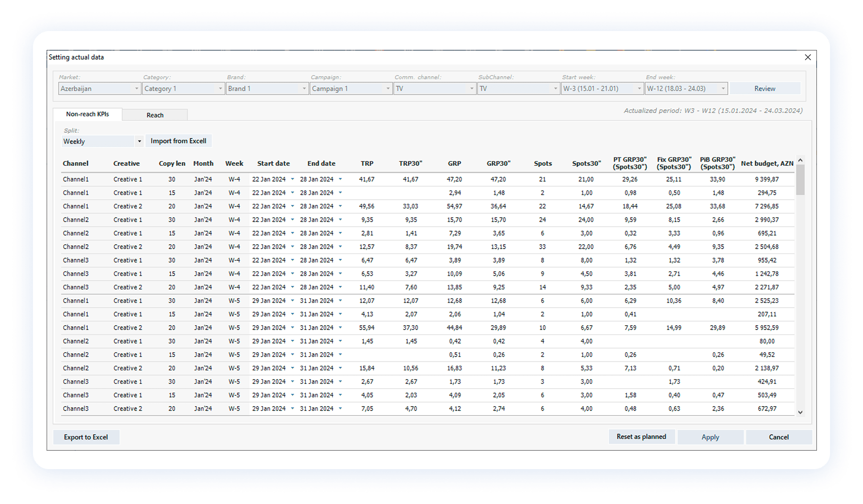Switch to the Reach tab
This screenshot has height=504, width=863.
tap(155, 115)
